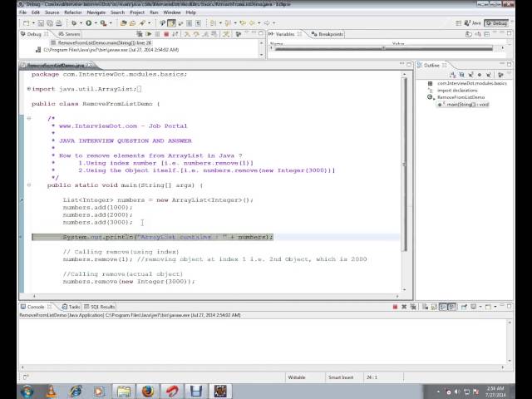
Task: Toggle Use Step Filters in Debug view
Action: [226, 34]
